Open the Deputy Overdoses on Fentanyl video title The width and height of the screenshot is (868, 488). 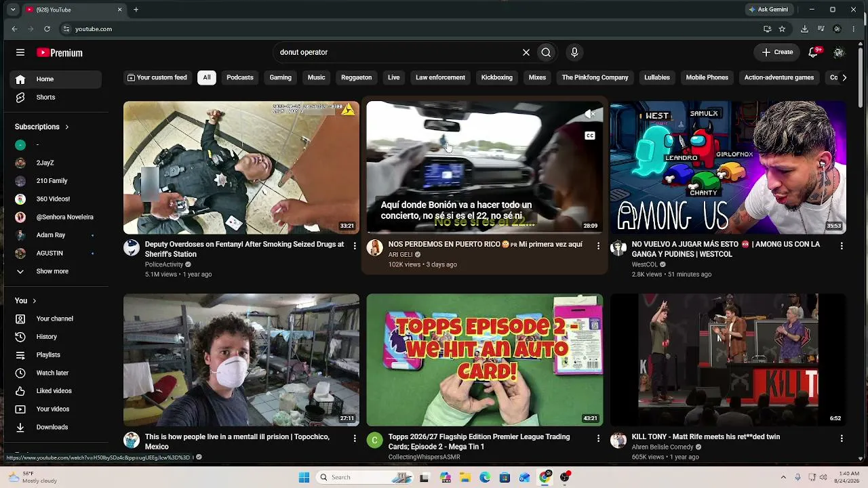(x=244, y=249)
